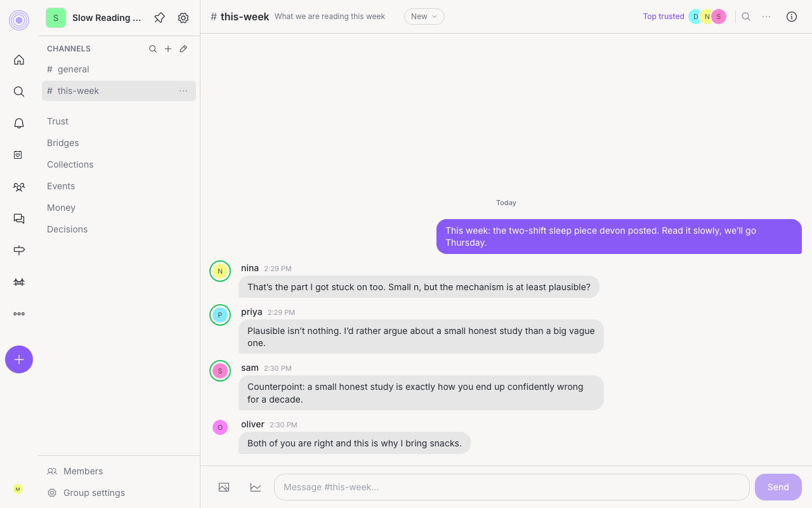Click the search icon in channel header
Screen dimensions: 812x508
click(746, 17)
